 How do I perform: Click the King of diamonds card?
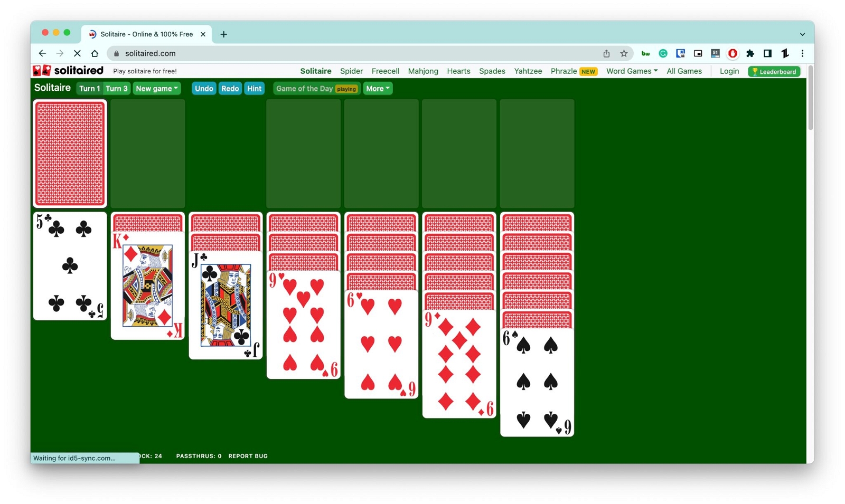point(148,285)
